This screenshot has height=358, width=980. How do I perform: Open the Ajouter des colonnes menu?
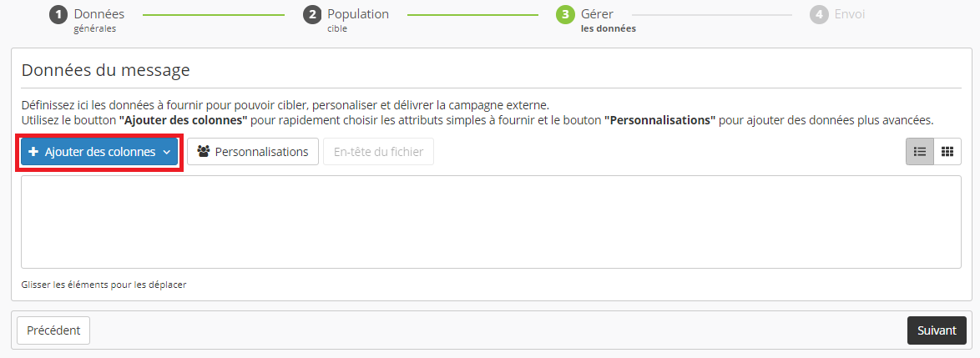tap(99, 152)
